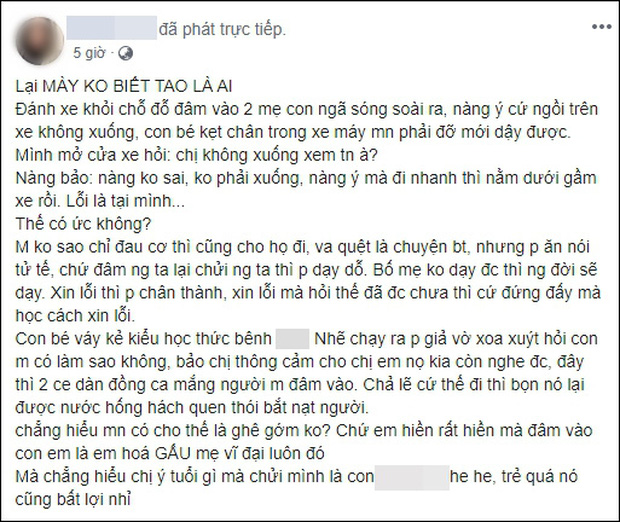Click the line starting 'chẳng hiểu mn có cho'
This screenshot has height=522, width=620.
click(304, 430)
